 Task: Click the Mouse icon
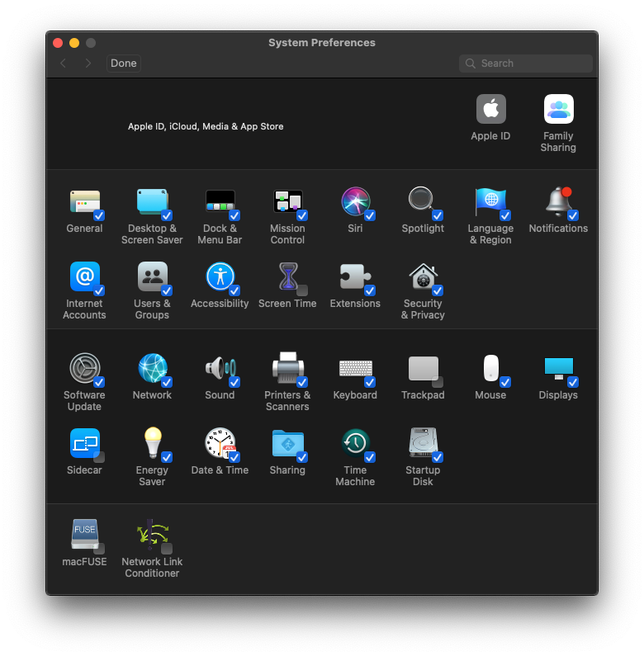[x=490, y=368]
